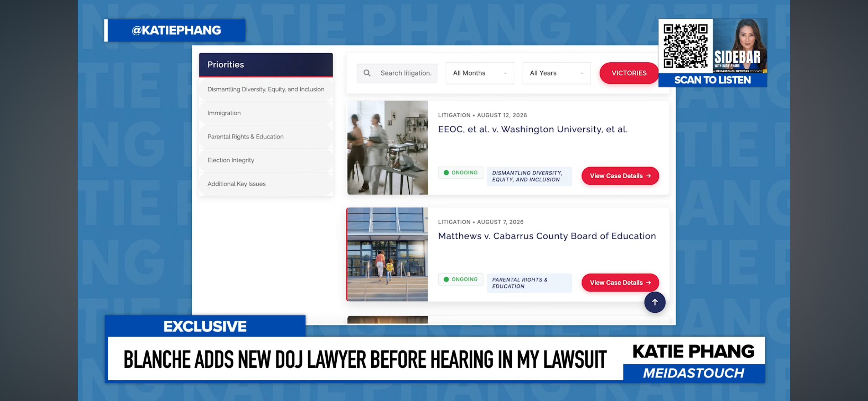This screenshot has height=401, width=868.
Task: Click the August 7, 2026 litigation date
Action: [x=500, y=222]
